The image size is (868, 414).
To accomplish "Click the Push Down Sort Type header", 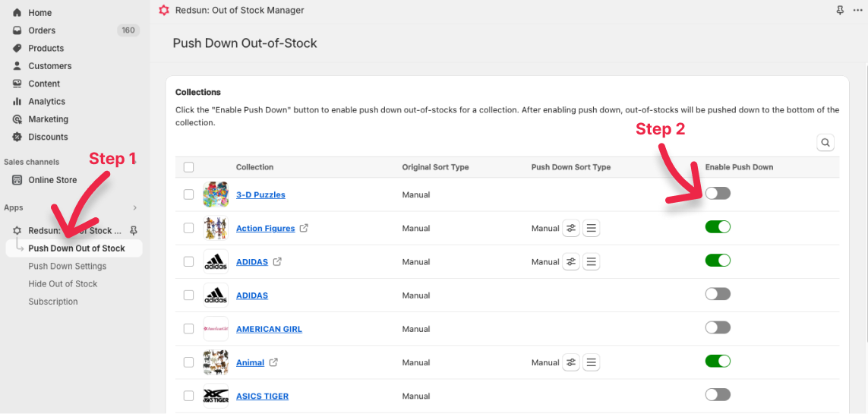I will coord(571,167).
